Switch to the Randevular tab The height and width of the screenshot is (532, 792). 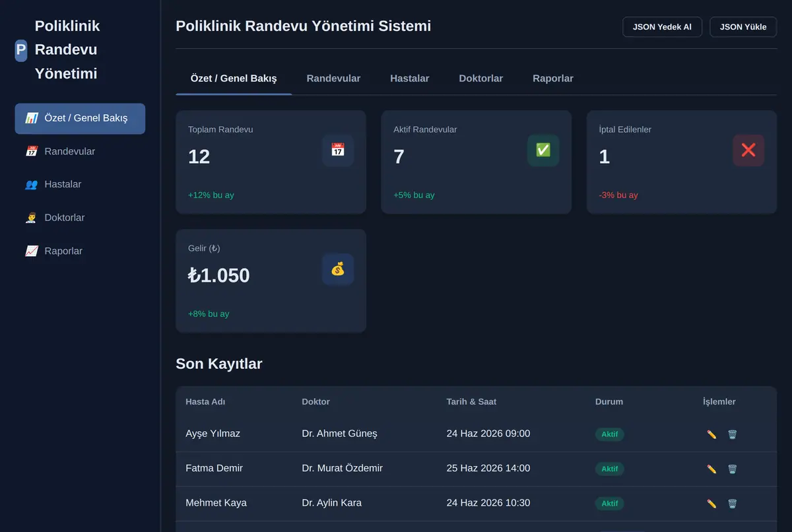[333, 79]
